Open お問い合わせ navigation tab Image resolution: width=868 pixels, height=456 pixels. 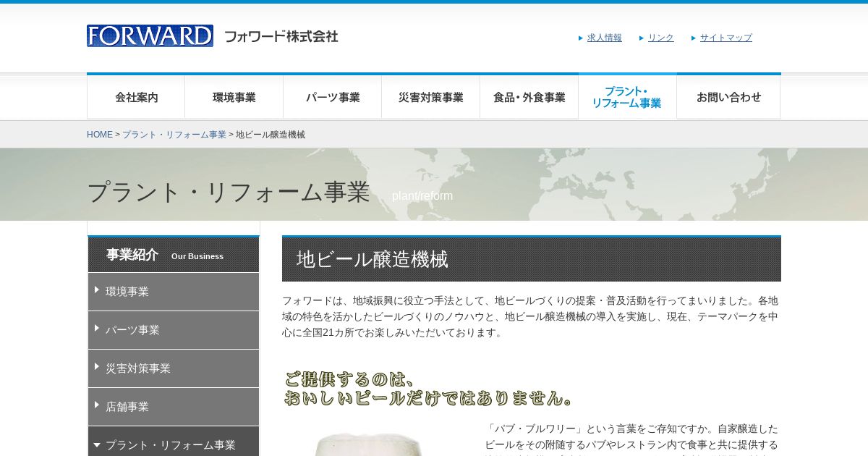[728, 97]
